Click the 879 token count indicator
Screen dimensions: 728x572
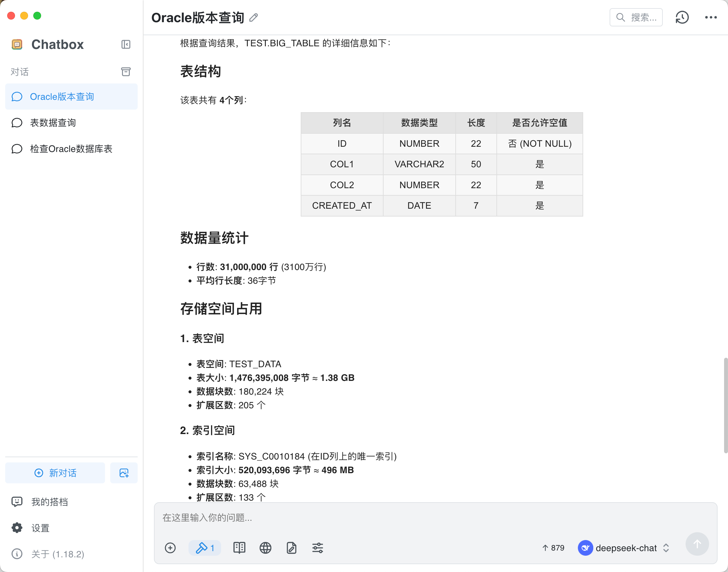pyautogui.click(x=553, y=548)
